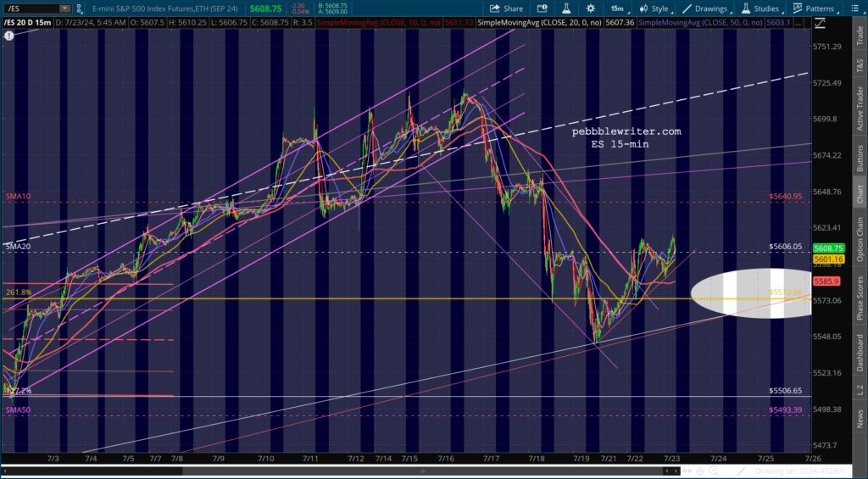Open the Style menu

pos(659,8)
